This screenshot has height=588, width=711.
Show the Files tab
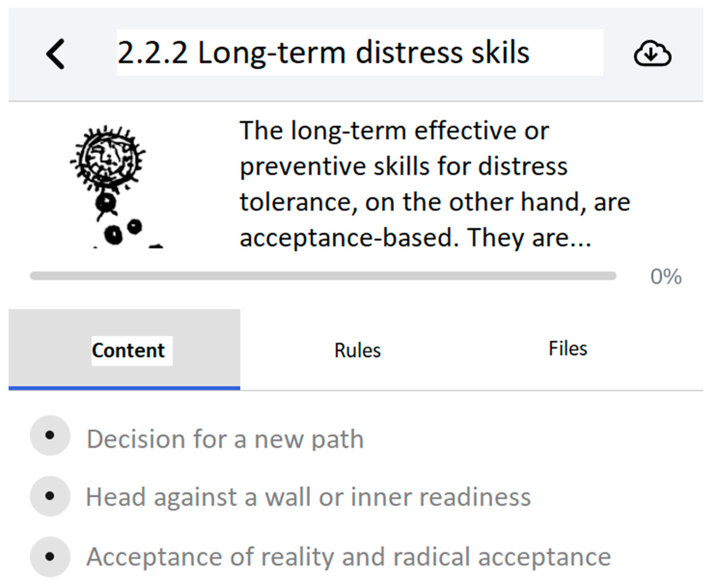click(x=568, y=349)
